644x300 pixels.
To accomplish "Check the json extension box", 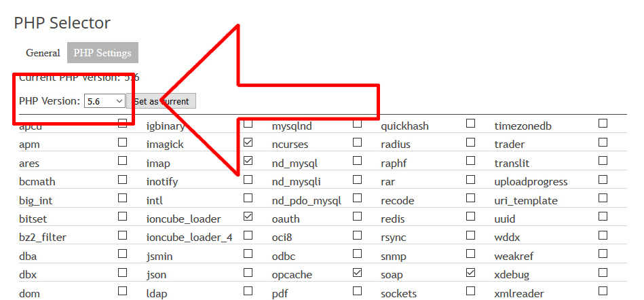I will coord(248,273).
